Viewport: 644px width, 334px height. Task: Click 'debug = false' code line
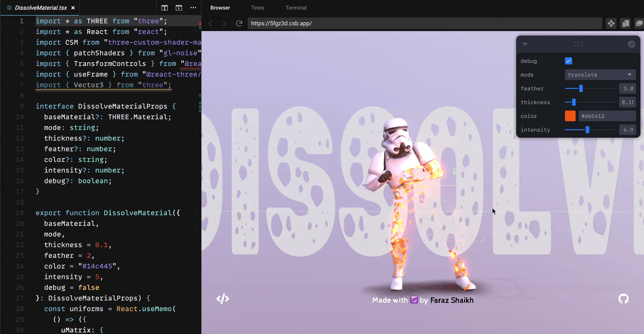[x=71, y=287]
